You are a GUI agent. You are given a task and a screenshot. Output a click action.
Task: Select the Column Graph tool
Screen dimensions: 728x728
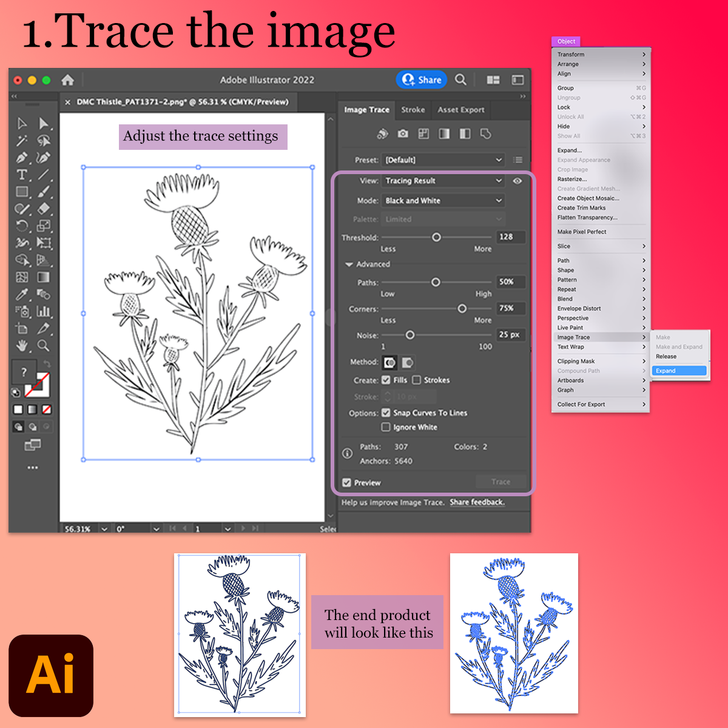(x=44, y=311)
